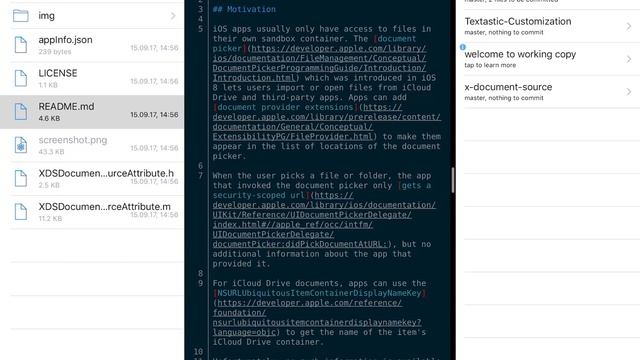
Task: Click line number 9 in the gutter
Action: tap(200, 283)
